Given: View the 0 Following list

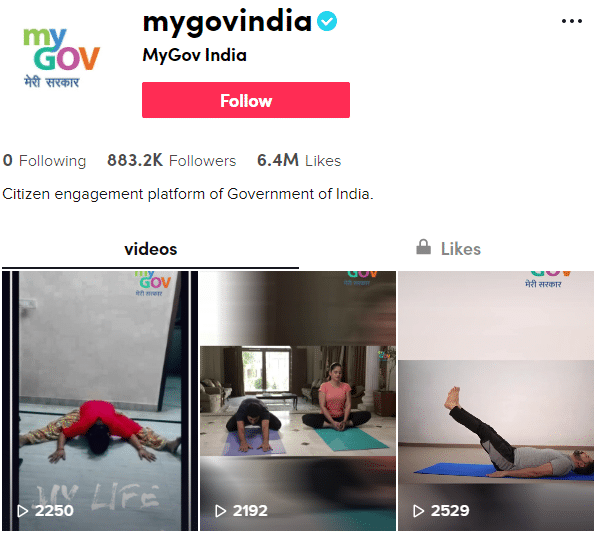Looking at the screenshot, I should [45, 161].
